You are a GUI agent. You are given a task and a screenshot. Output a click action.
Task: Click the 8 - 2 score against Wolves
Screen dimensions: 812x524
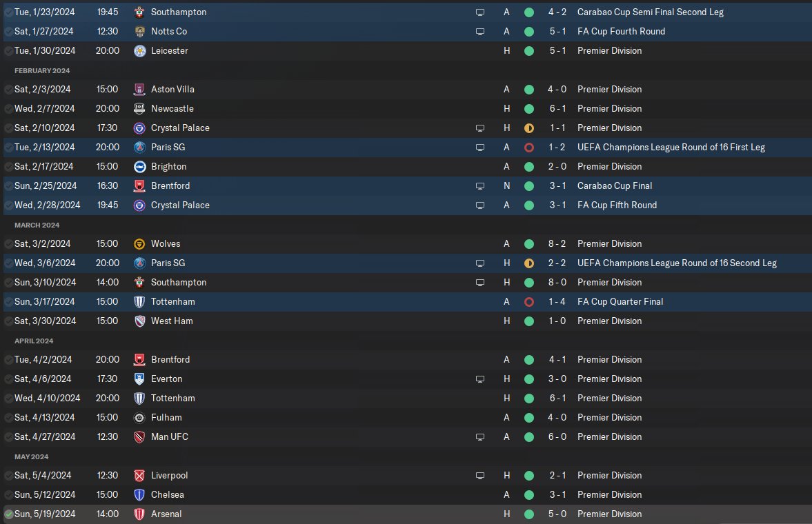[x=557, y=244]
